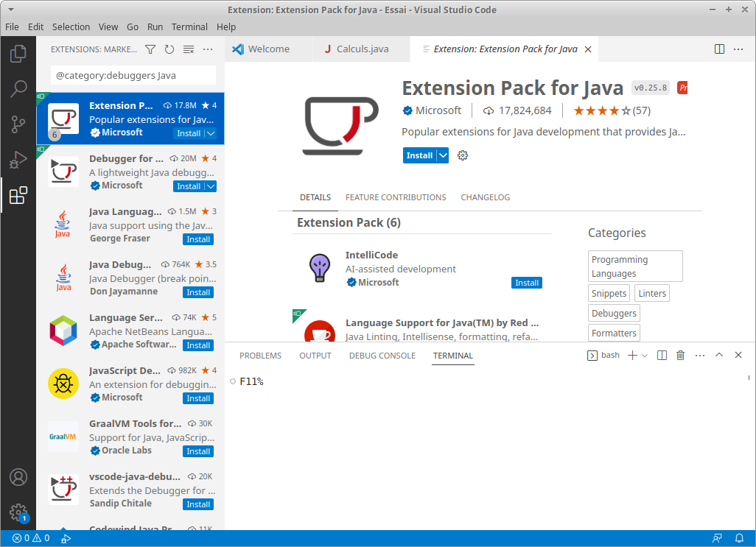Maximize the panel with up chevron
Screen dimensions: 756x547
[x=719, y=355]
